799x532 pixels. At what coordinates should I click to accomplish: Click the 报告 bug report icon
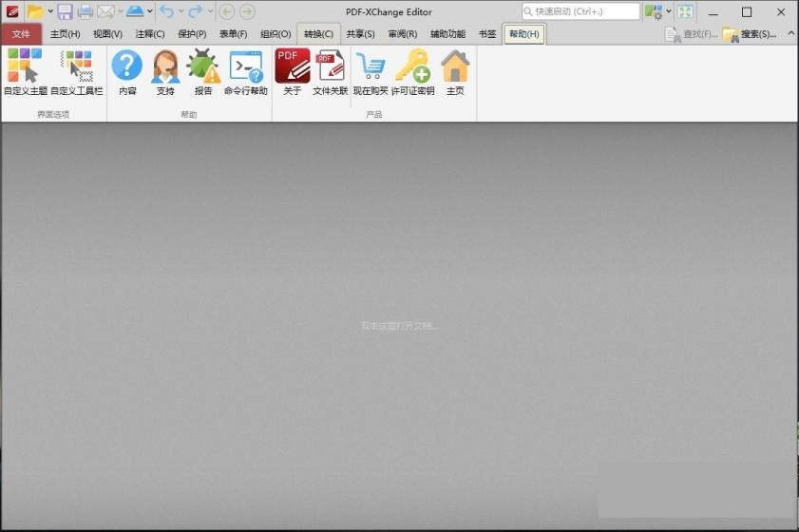click(x=202, y=72)
